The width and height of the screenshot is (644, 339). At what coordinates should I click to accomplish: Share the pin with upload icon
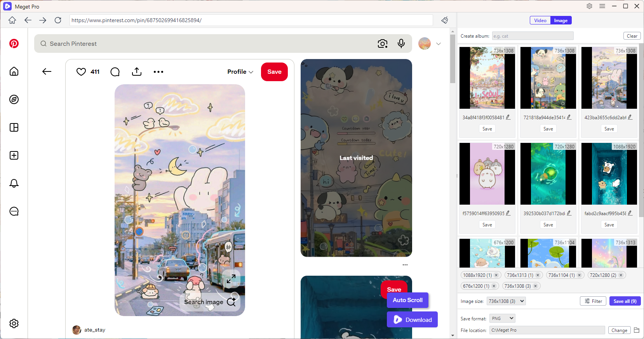click(x=137, y=71)
